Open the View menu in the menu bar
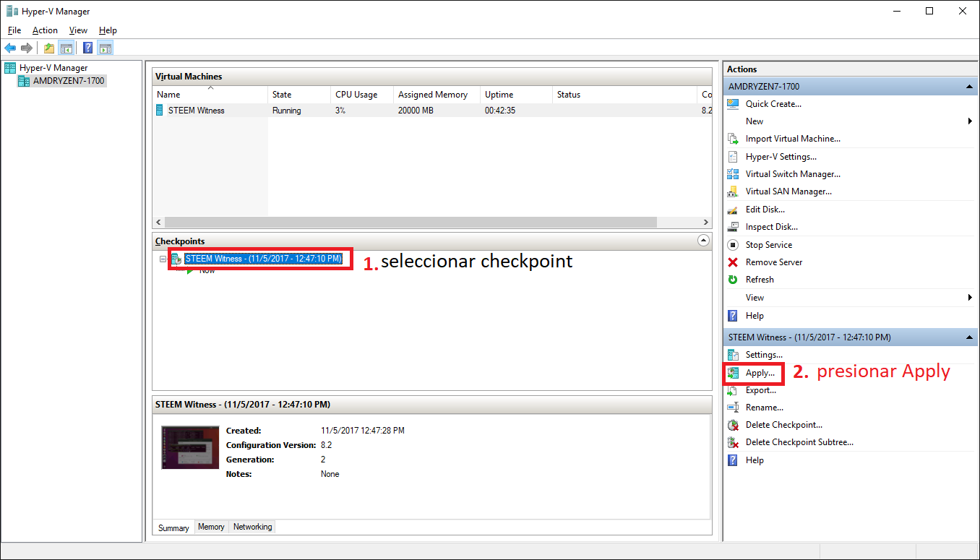This screenshot has height=560, width=980. pos(78,30)
